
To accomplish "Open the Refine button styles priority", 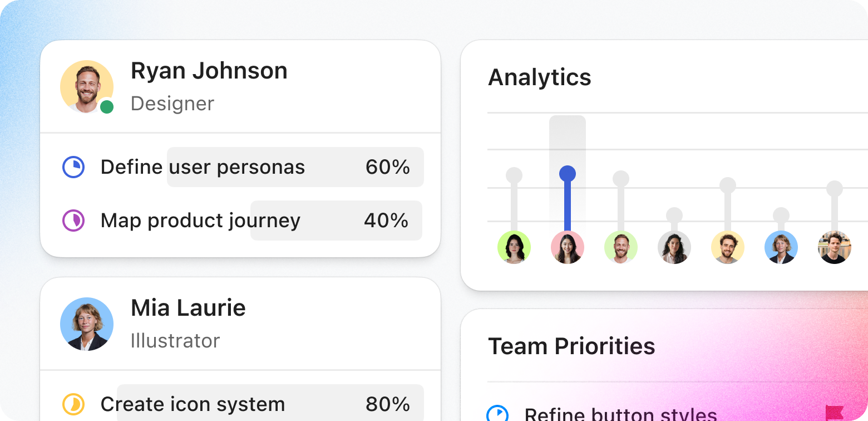I will pyautogui.click(x=620, y=414).
